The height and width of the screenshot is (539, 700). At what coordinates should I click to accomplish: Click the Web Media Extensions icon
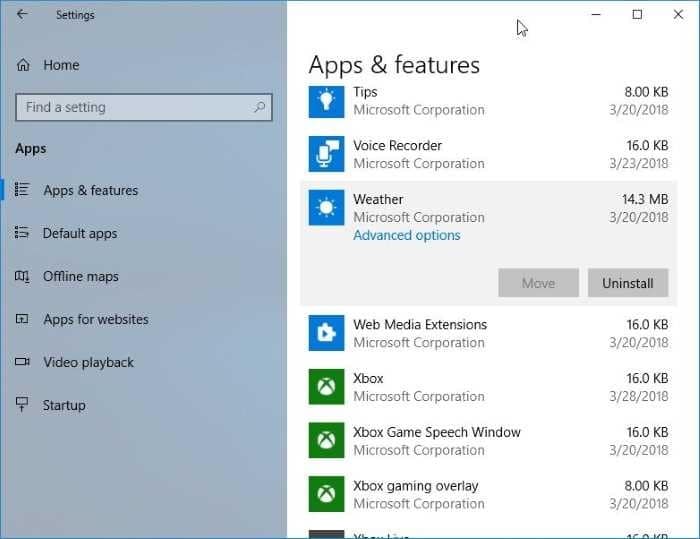click(326, 333)
